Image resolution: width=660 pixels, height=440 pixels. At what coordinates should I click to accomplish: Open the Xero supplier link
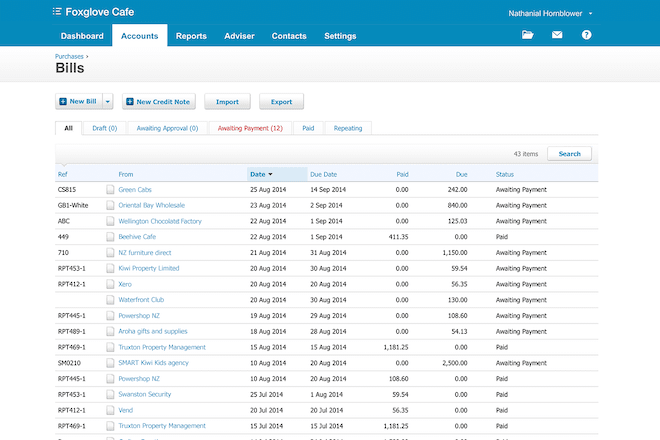[125, 284]
